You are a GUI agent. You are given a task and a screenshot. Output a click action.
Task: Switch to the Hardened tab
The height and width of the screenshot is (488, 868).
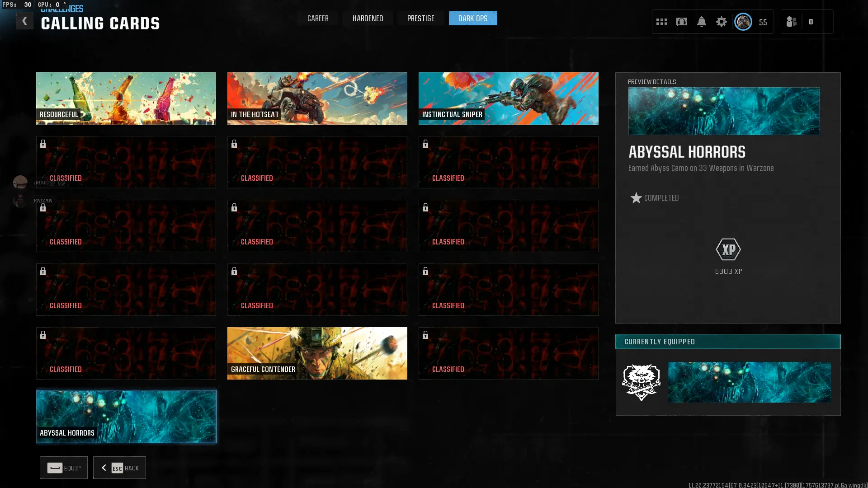pyautogui.click(x=368, y=19)
